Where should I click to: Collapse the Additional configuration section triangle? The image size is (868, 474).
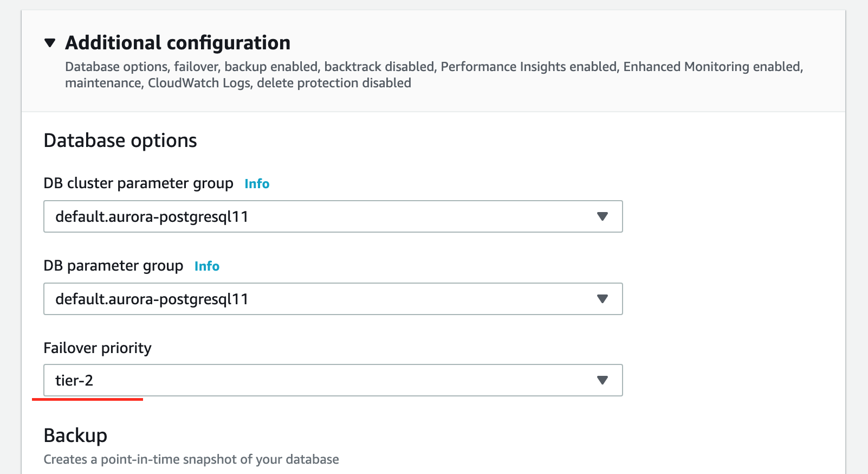click(x=50, y=43)
